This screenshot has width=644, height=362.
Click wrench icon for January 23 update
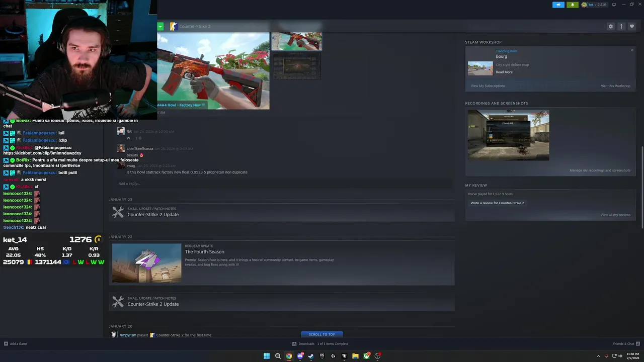(x=118, y=212)
